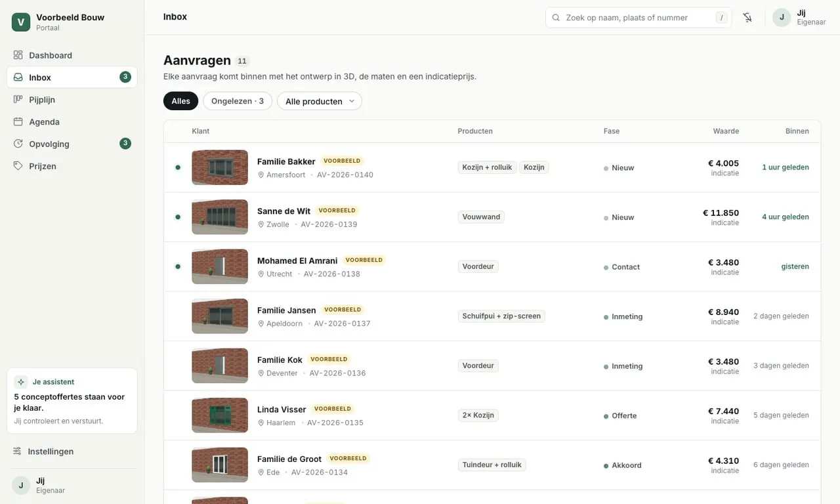Click the Vouwwand product tag
Image resolution: width=840 pixels, height=504 pixels.
click(x=481, y=217)
